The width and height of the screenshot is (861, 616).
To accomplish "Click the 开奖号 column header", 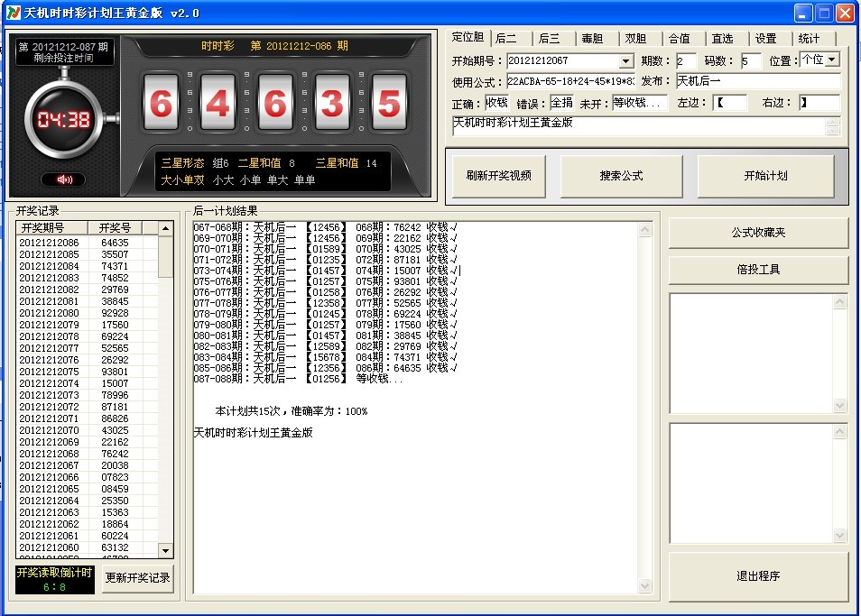I will coord(115,227).
